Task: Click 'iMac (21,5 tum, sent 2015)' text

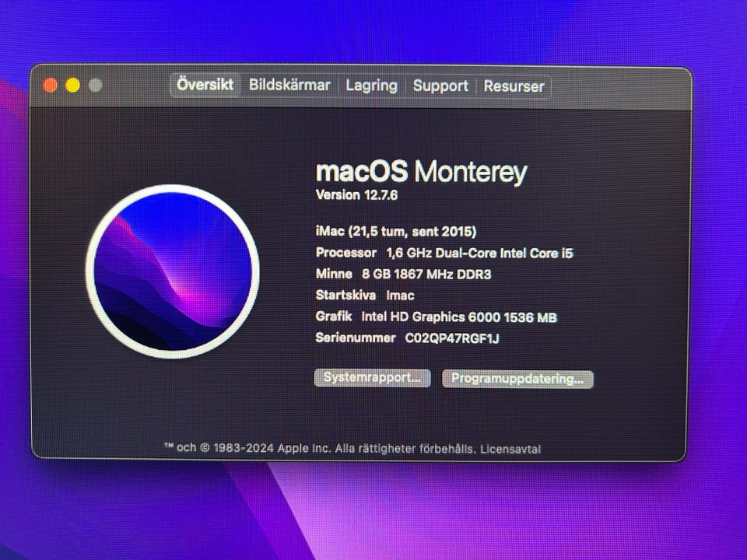Action: coord(396,232)
